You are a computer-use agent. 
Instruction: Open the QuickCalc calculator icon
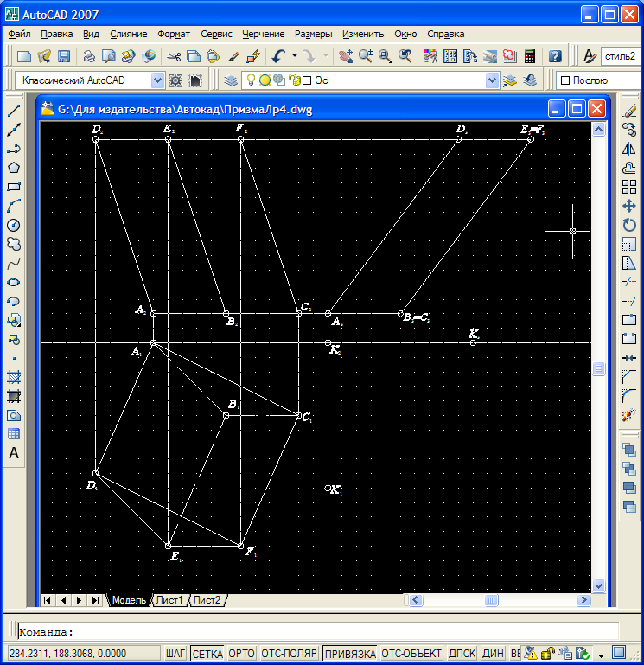530,56
